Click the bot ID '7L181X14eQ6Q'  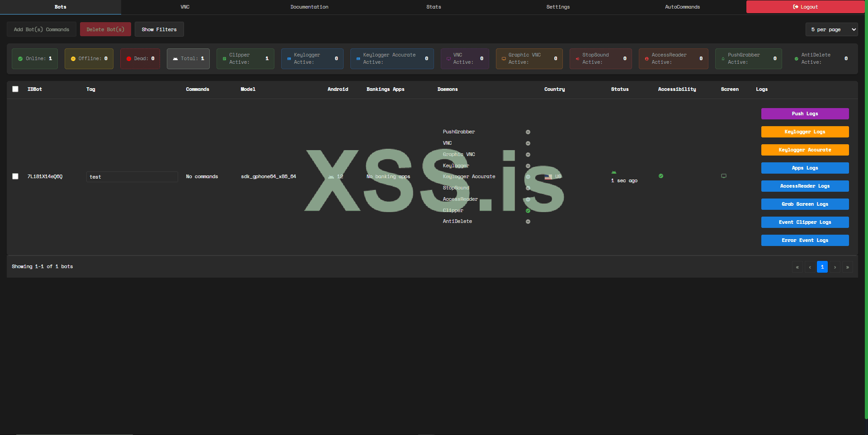[45, 177]
